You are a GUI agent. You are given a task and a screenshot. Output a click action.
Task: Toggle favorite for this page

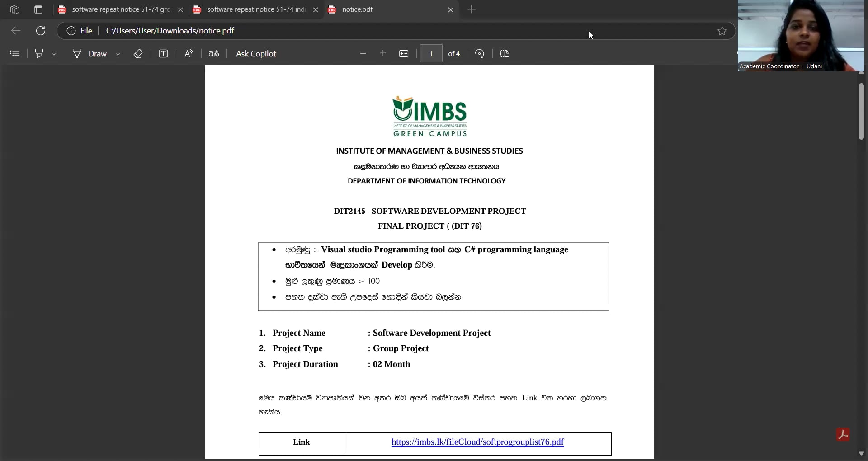click(722, 31)
